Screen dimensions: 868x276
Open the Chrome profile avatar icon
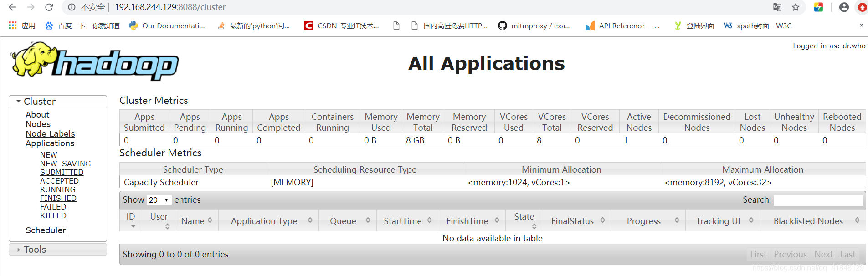click(x=844, y=7)
